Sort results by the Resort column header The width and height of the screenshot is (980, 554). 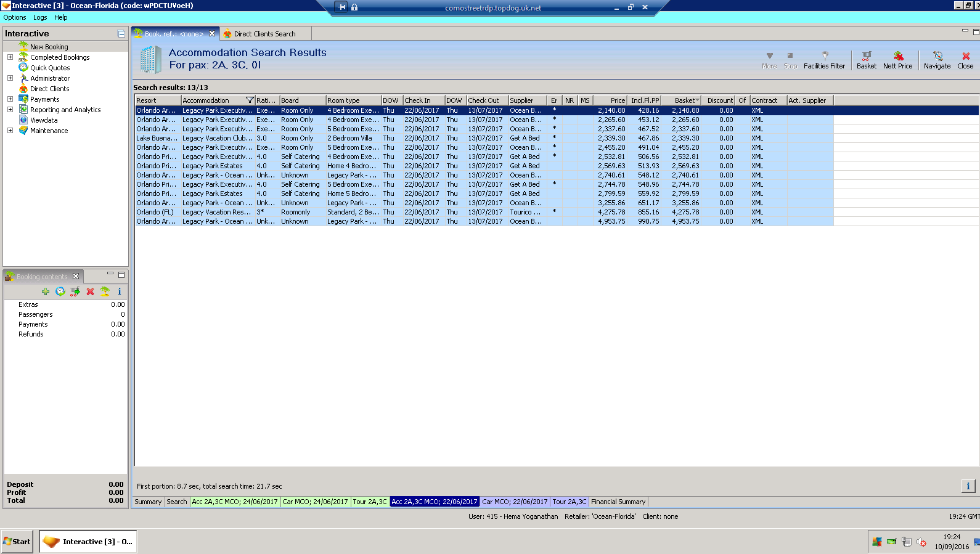pos(158,100)
